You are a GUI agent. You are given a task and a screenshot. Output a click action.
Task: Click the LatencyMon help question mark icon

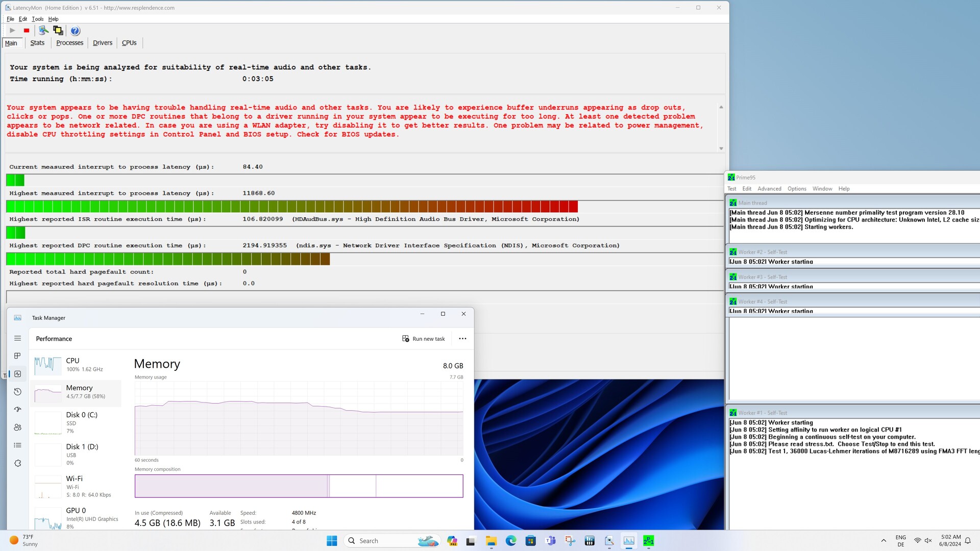(75, 31)
